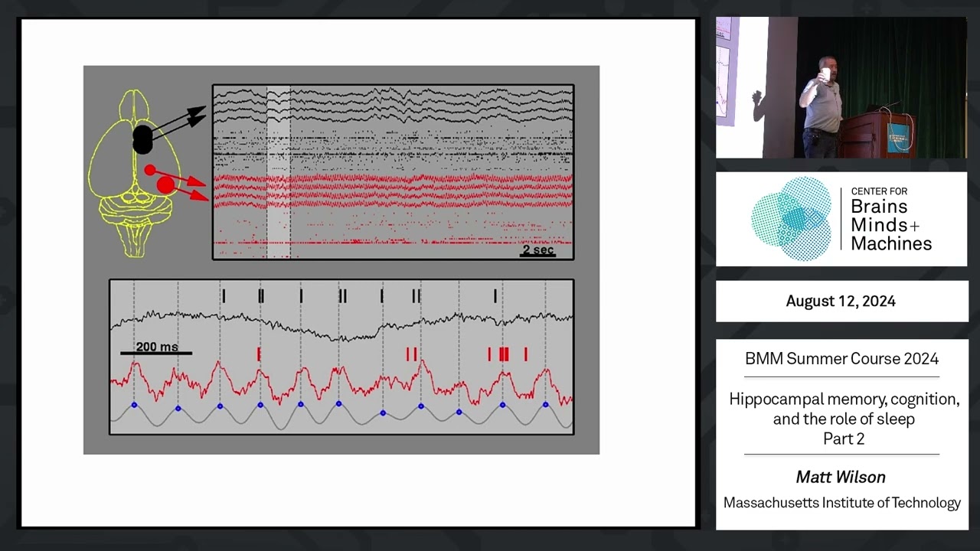Click the yellow rat brain outline diagram
Image resolution: width=980 pixels, height=551 pixels.
[x=136, y=173]
